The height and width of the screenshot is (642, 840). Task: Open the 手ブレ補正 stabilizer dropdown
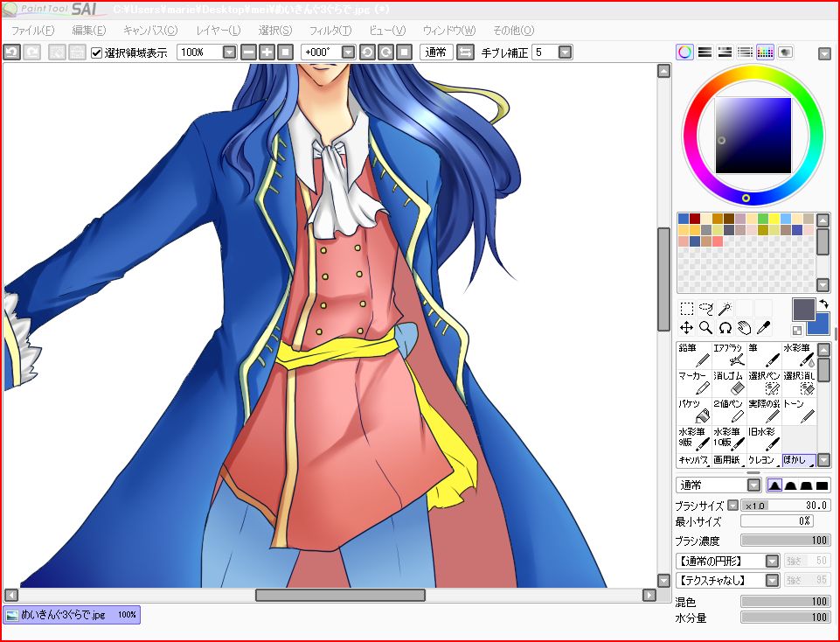pyautogui.click(x=566, y=52)
